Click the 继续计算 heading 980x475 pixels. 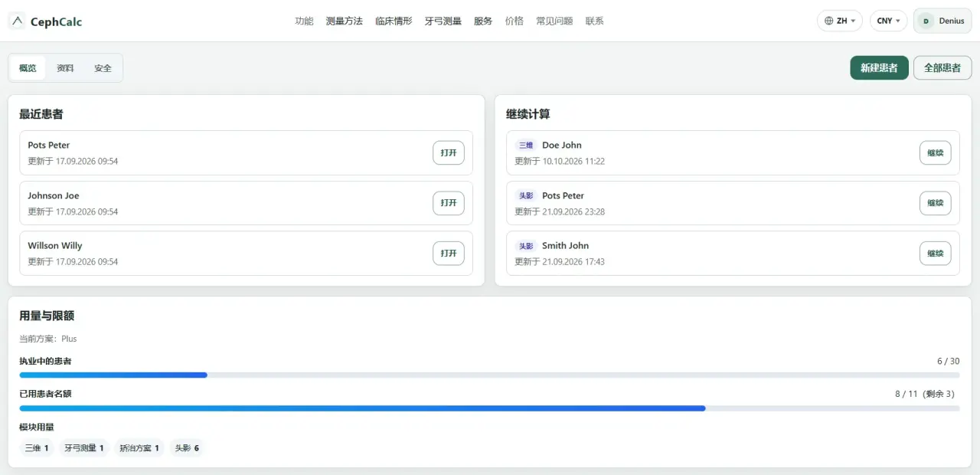click(x=528, y=114)
